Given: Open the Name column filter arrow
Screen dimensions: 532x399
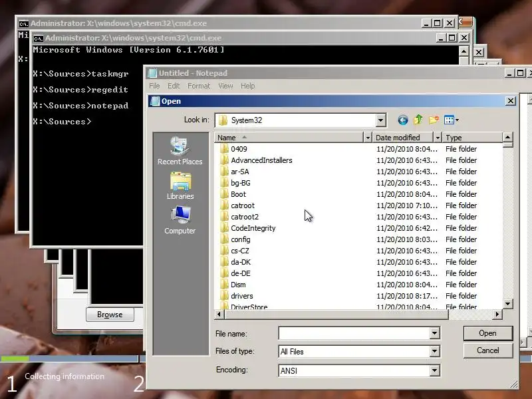Looking at the screenshot, I should (x=368, y=138).
